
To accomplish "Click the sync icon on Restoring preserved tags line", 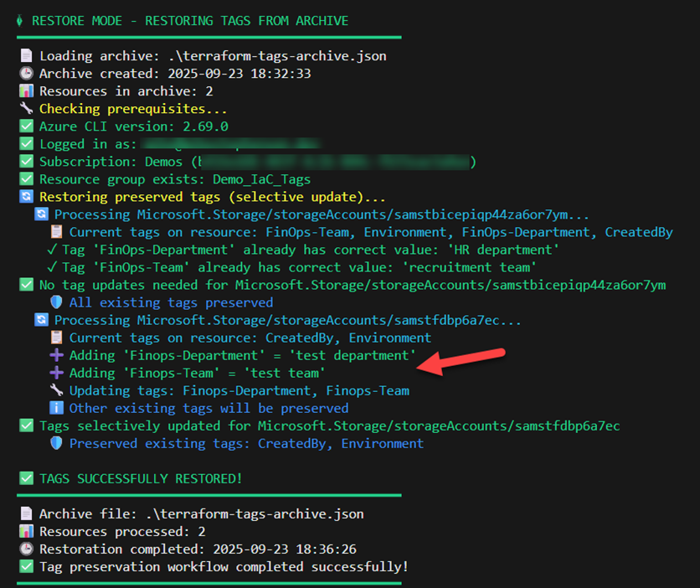I will click(25, 196).
